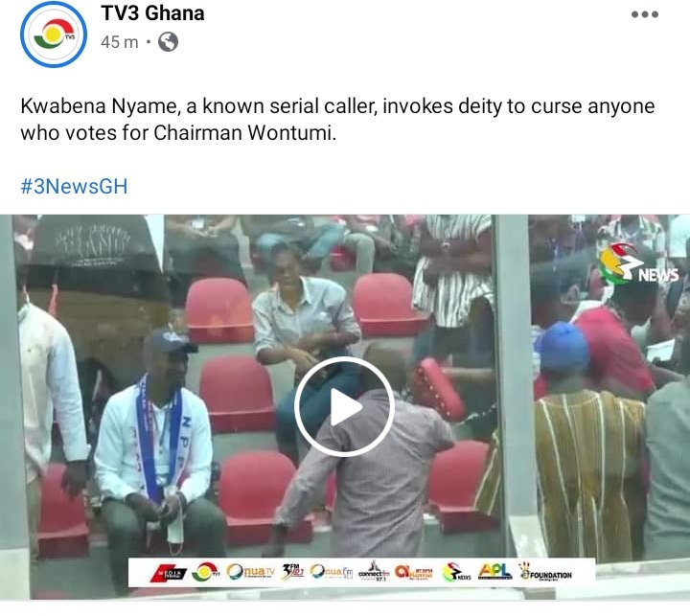Click the public globe privacy icon
This screenshot has width=690, height=616.
(x=168, y=42)
